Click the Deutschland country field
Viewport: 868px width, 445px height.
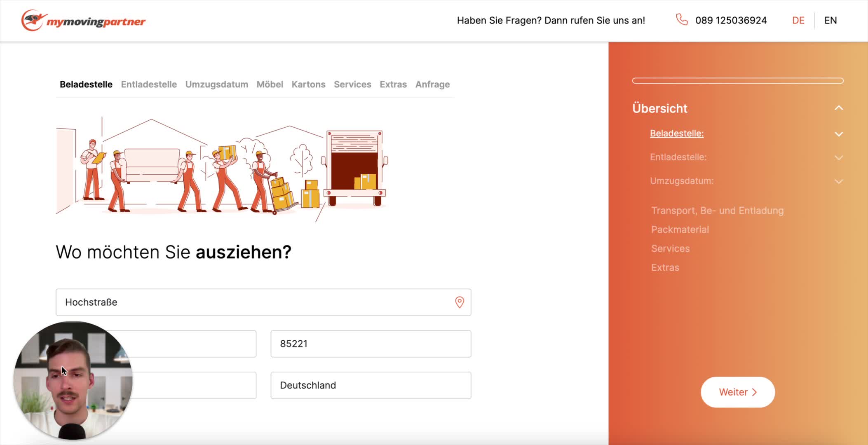tap(371, 385)
